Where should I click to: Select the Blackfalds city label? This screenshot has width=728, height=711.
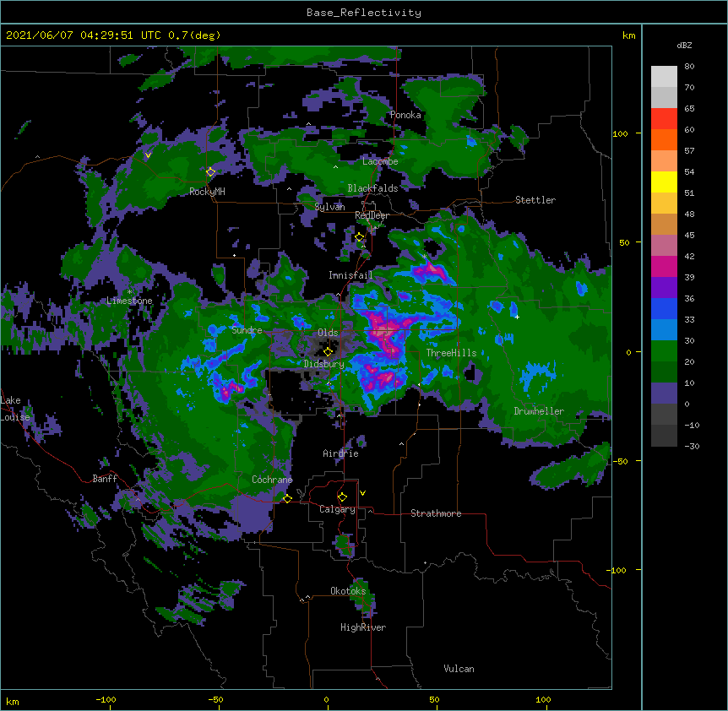pyautogui.click(x=372, y=188)
